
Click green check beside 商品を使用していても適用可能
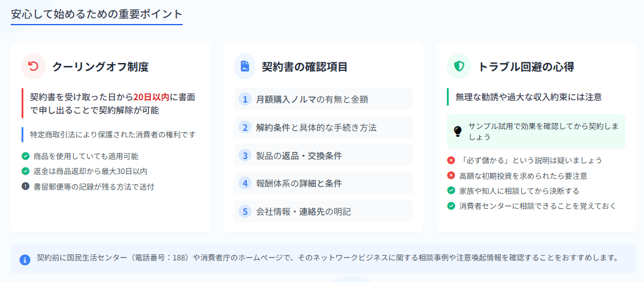click(x=26, y=156)
